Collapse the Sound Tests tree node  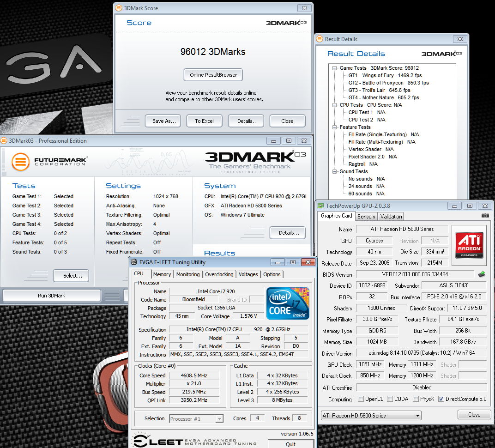334,171
